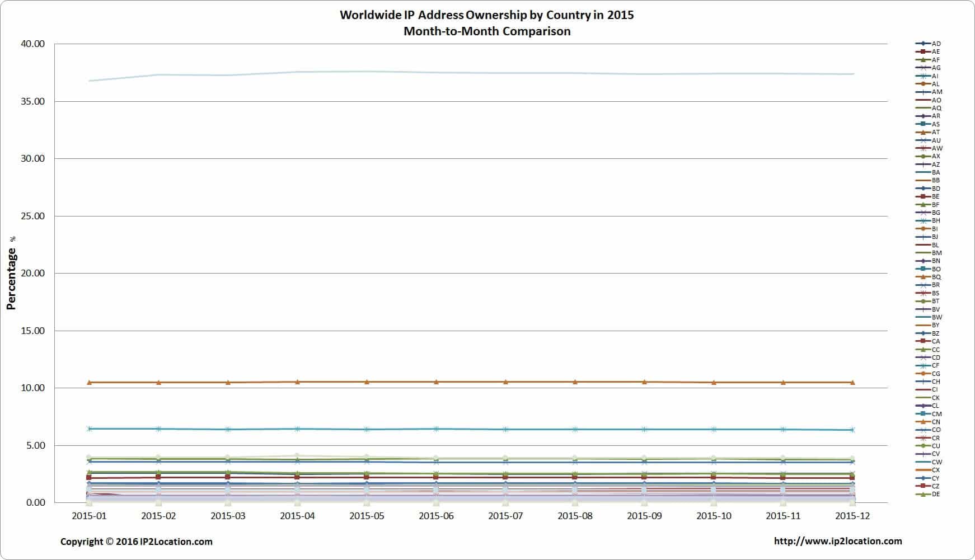
Task: Click the chart title Worldwide IP Address Ownership
Action: point(486,15)
